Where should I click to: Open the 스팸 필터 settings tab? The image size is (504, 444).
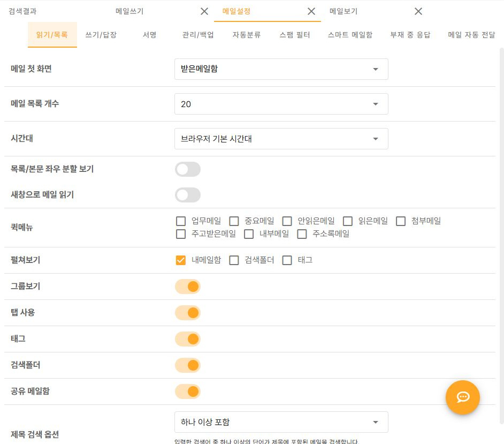(x=295, y=35)
